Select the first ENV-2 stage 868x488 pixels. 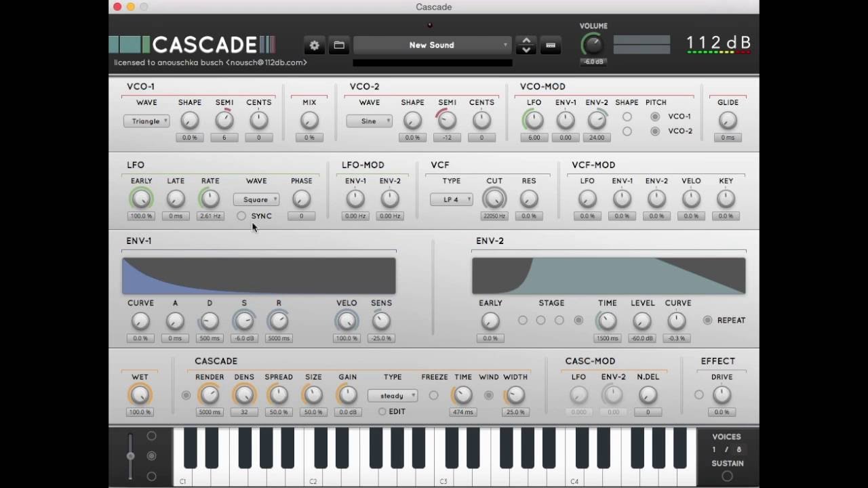click(x=522, y=320)
